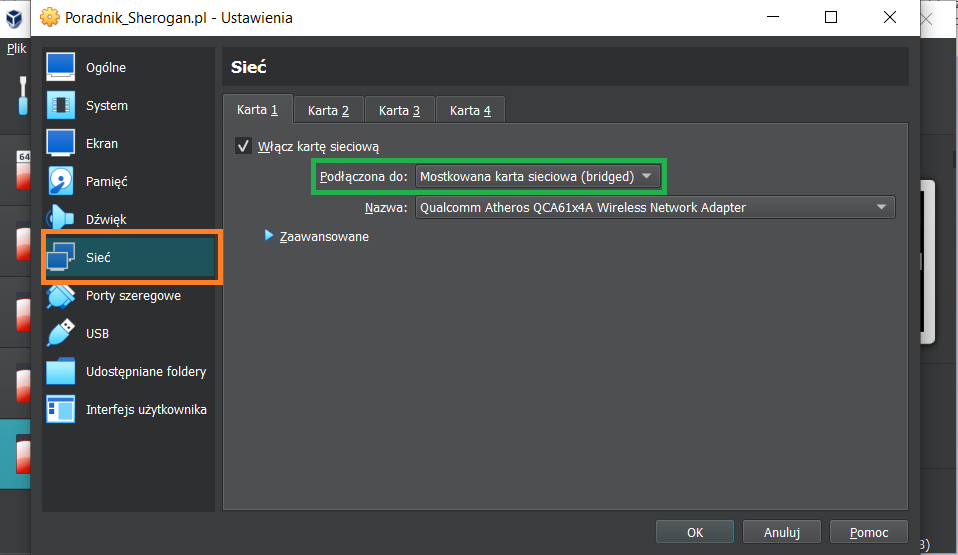Open the Ogólne settings icon
This screenshot has height=555, width=958.
[x=61, y=67]
